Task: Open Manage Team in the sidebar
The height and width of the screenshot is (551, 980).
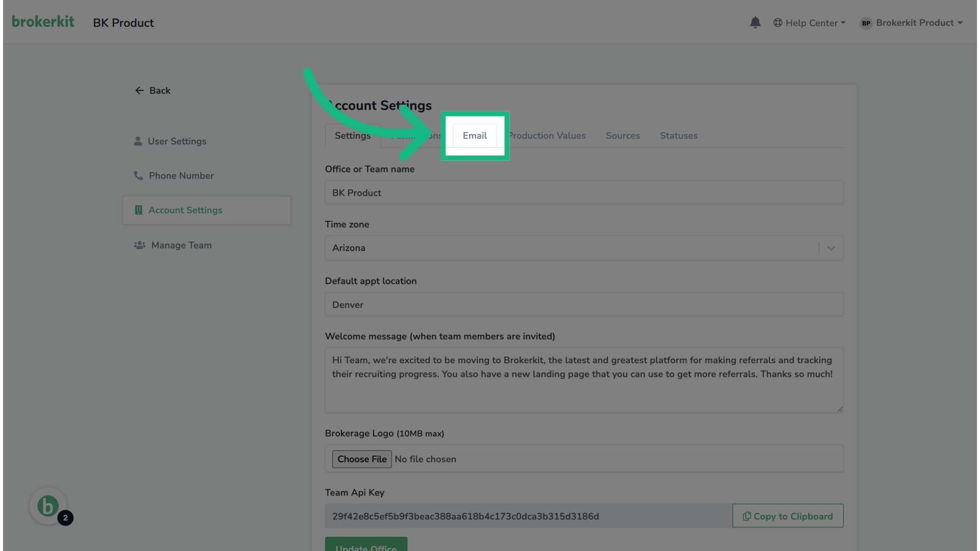Action: (x=207, y=245)
